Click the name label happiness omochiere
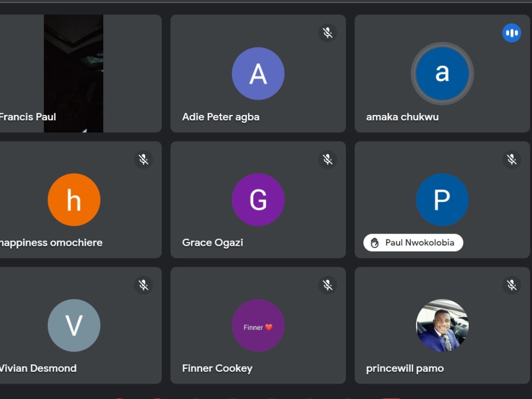532x399 pixels. [51, 243]
